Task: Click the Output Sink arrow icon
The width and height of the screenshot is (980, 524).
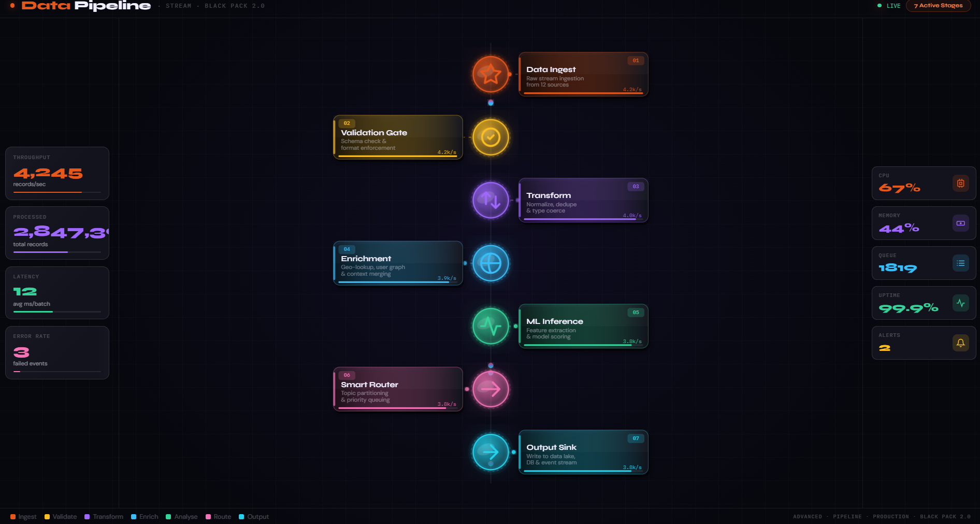Action: coord(490,452)
